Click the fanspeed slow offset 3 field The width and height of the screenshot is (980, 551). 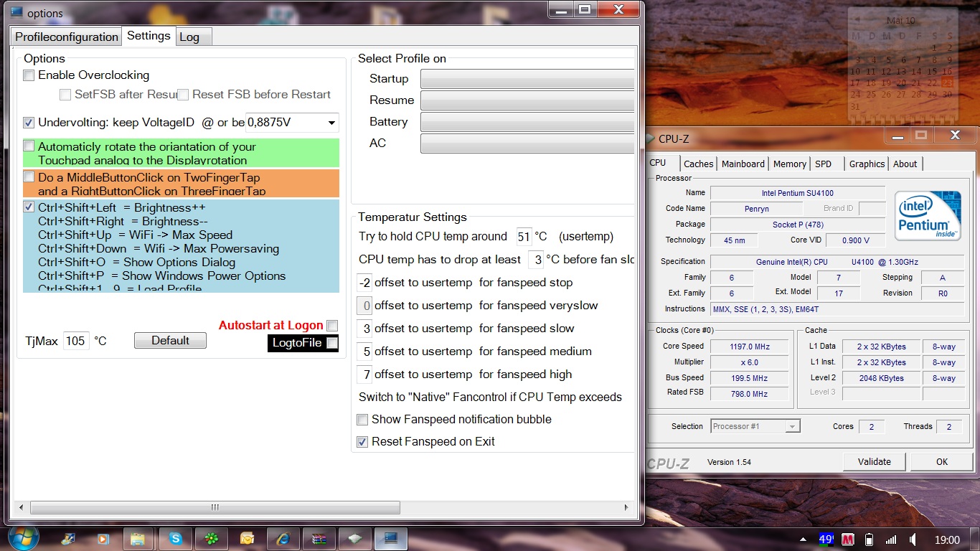[365, 329]
